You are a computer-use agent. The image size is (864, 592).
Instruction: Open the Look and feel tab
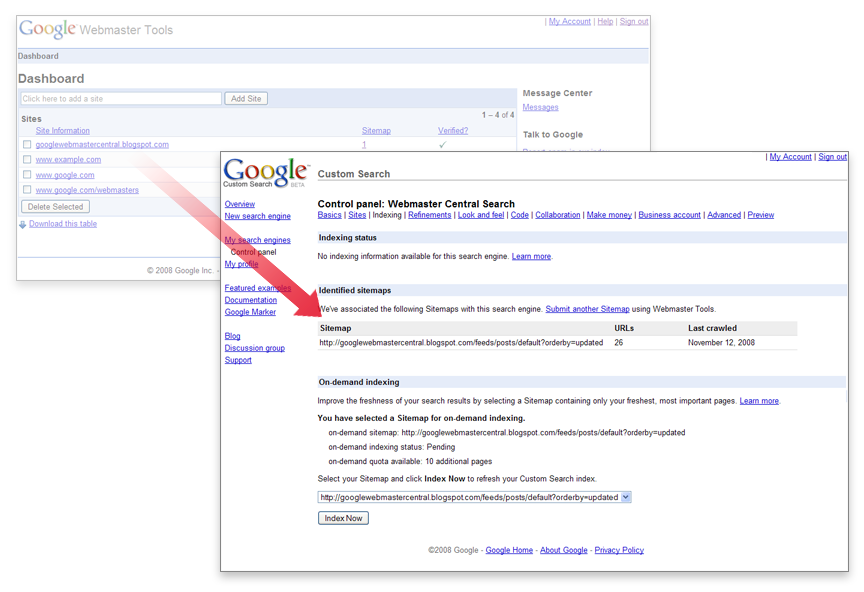(x=480, y=215)
